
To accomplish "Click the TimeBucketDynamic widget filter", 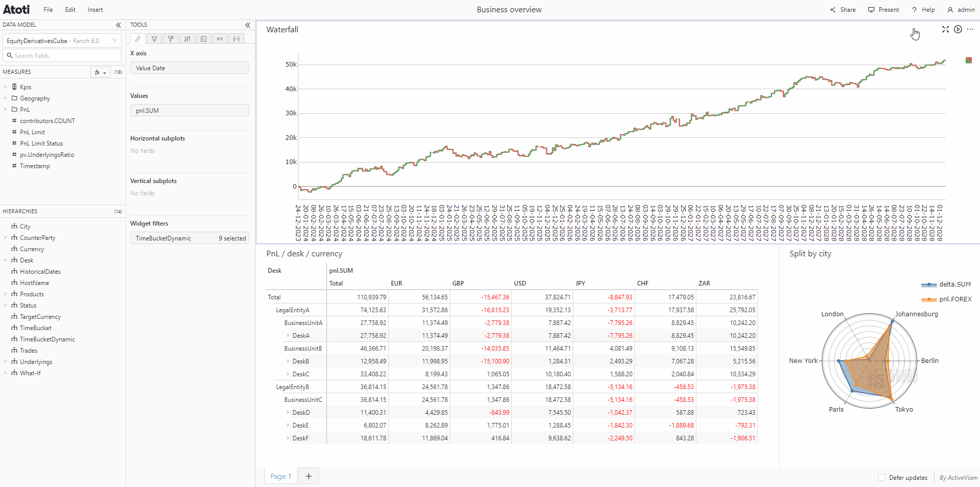I will (189, 238).
